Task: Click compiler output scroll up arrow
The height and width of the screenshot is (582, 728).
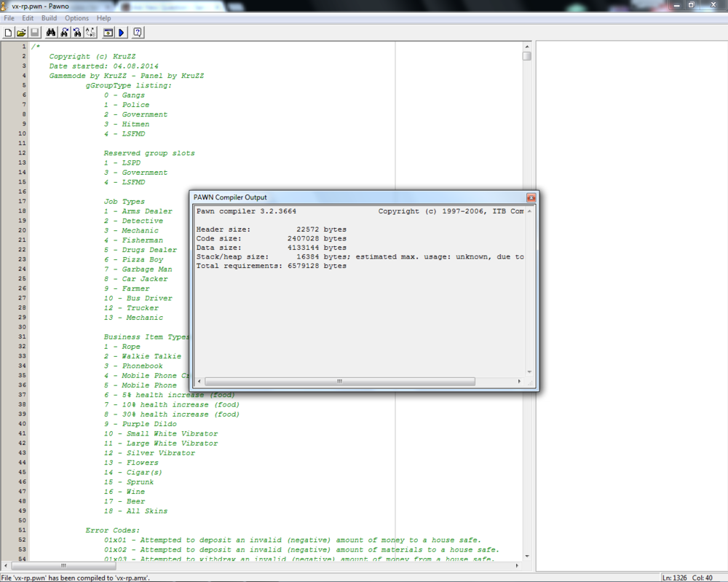Action: point(529,211)
